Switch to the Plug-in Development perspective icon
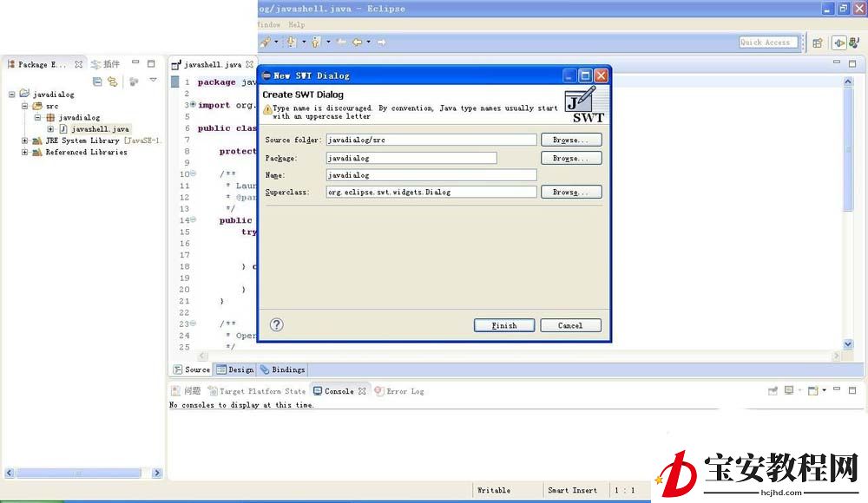868x503 pixels. (x=839, y=42)
